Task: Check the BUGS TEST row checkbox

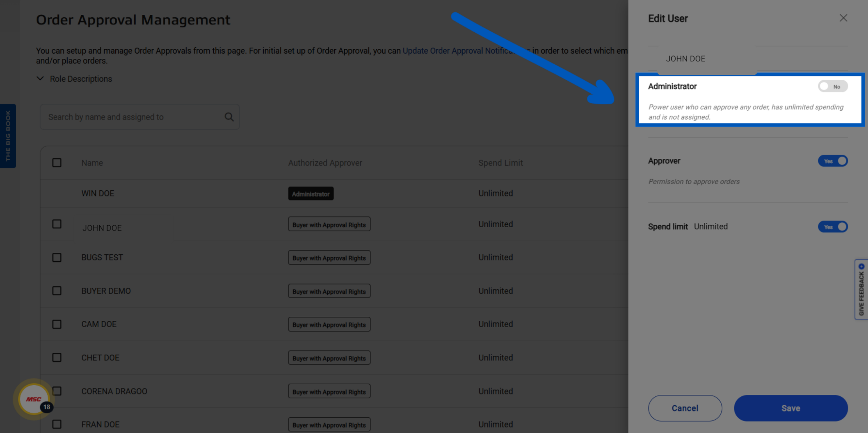Action: point(57,258)
